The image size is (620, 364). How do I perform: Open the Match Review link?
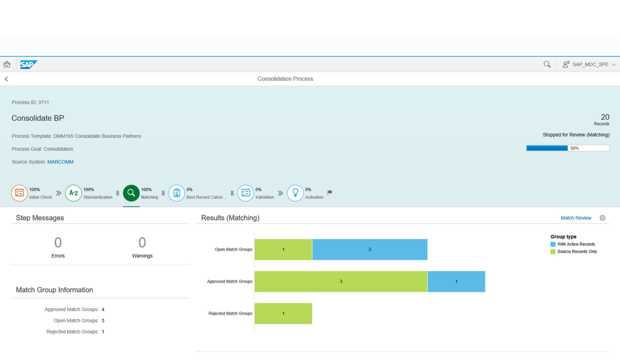click(x=576, y=218)
